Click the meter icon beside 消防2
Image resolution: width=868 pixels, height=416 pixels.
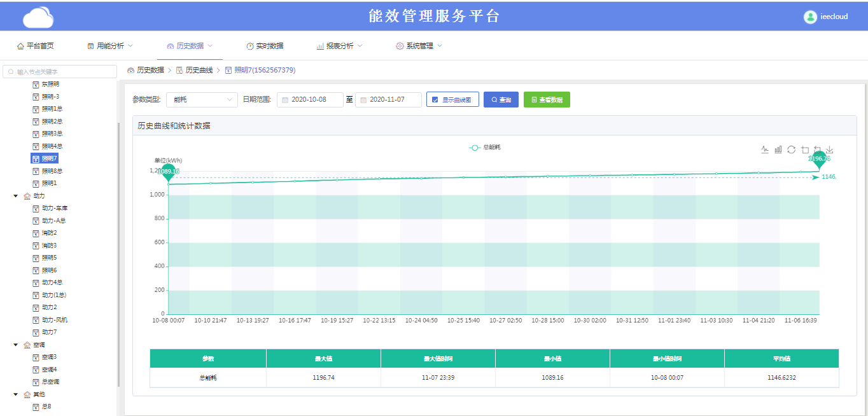click(36, 233)
